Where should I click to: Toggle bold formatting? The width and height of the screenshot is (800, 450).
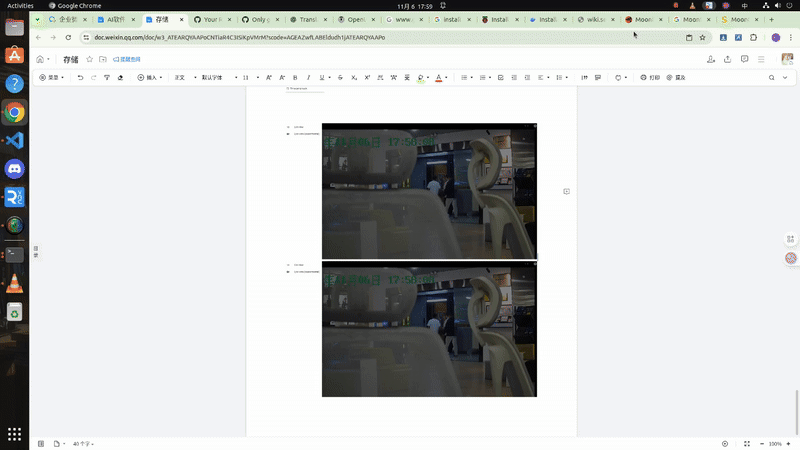(x=295, y=77)
